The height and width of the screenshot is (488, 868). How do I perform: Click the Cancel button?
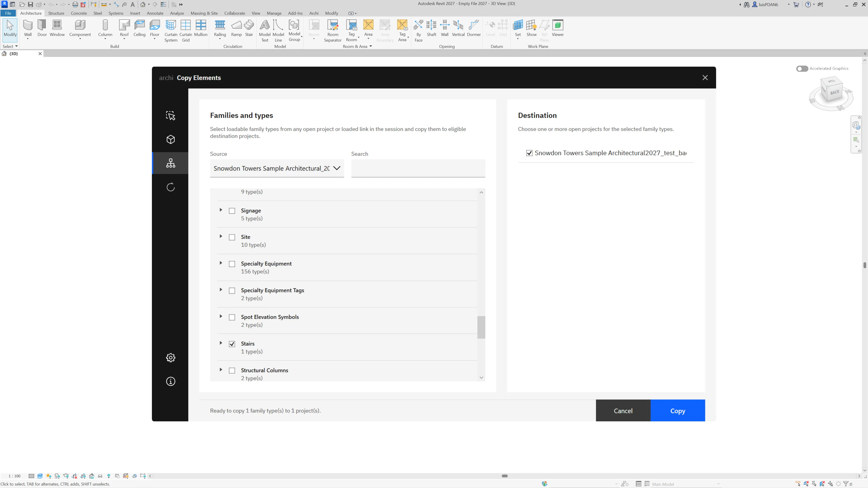pos(623,411)
